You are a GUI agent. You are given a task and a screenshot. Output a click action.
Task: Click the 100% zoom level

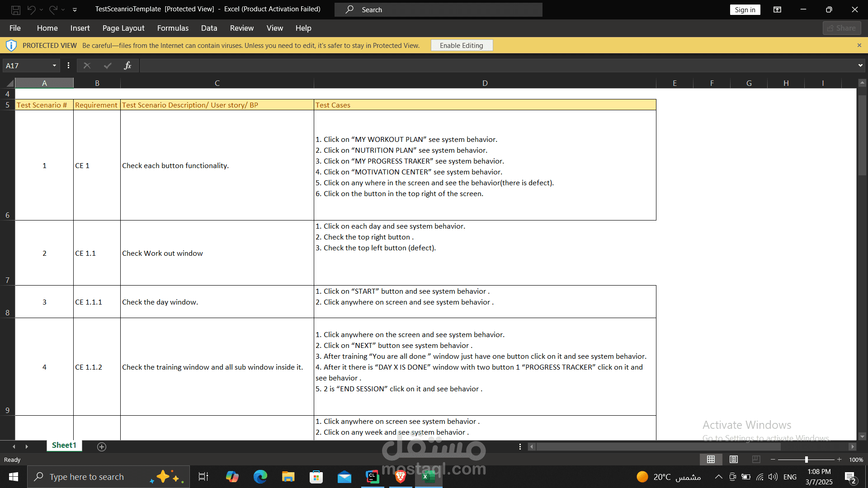click(x=856, y=460)
